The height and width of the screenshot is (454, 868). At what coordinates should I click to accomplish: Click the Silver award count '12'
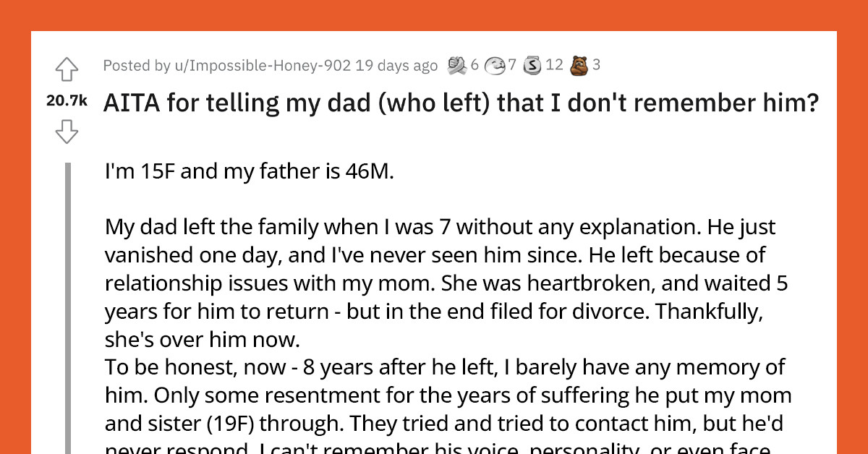point(556,64)
